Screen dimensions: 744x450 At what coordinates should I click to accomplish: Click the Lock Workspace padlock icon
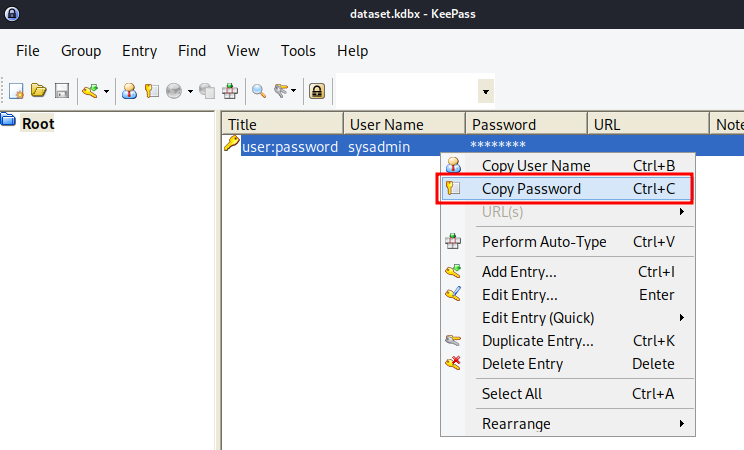click(x=317, y=90)
